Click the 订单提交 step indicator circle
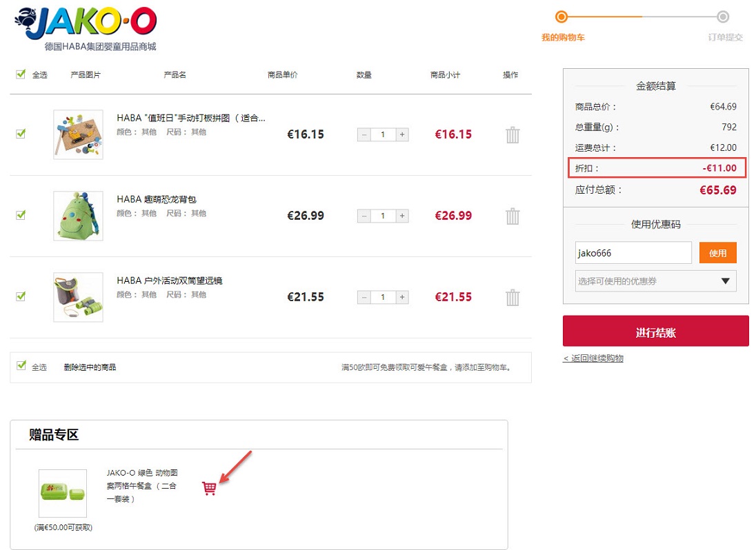 tap(723, 17)
